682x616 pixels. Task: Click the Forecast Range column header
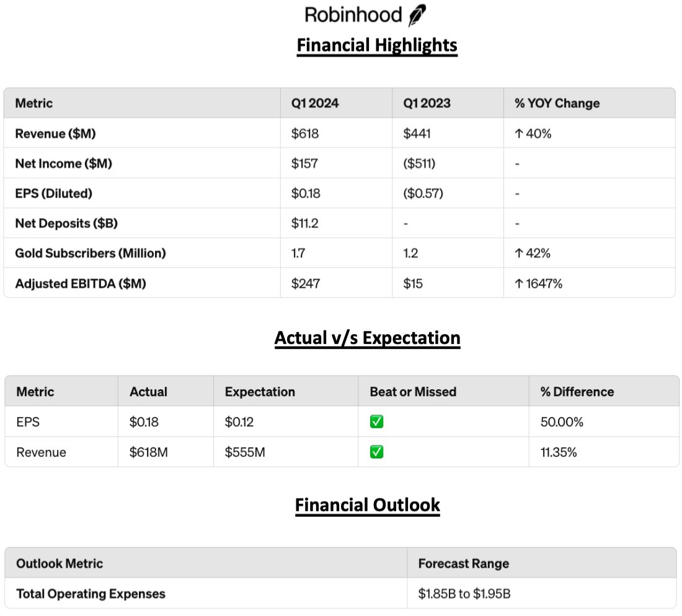463,563
